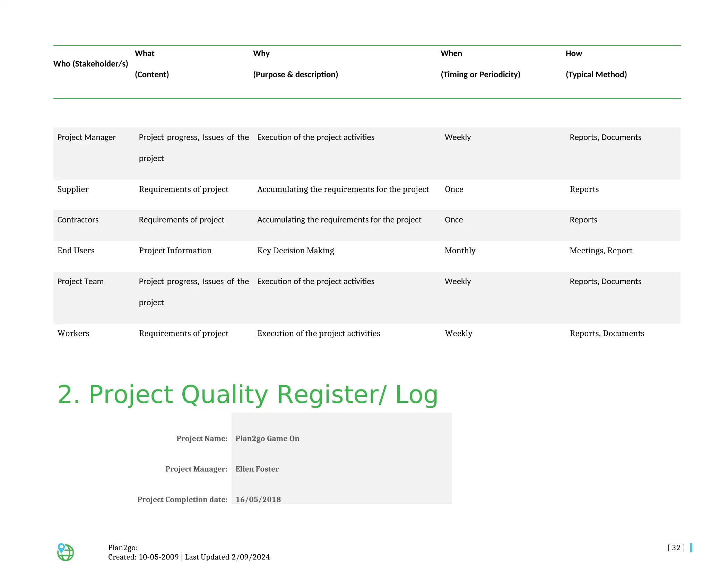Viewport: 728px width, 572px height.
Task: Select the 'What' column header
Action: [145, 53]
